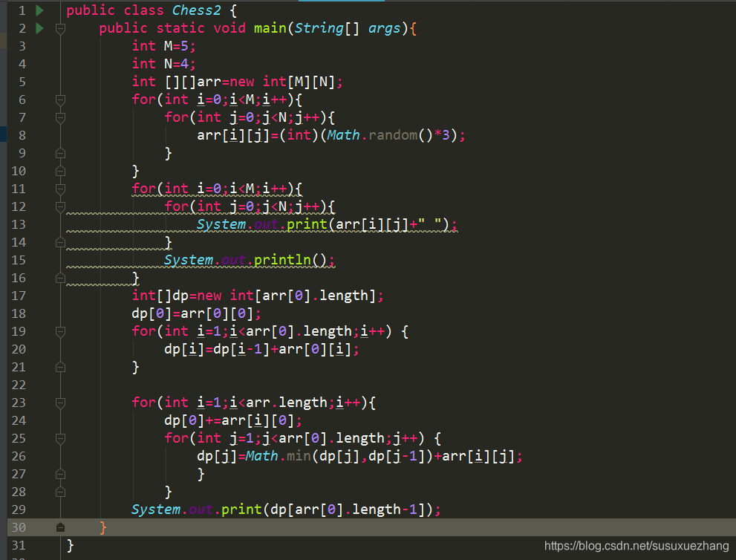
Task: Collapse the nested for loop on line 12
Action: pyautogui.click(x=60, y=207)
